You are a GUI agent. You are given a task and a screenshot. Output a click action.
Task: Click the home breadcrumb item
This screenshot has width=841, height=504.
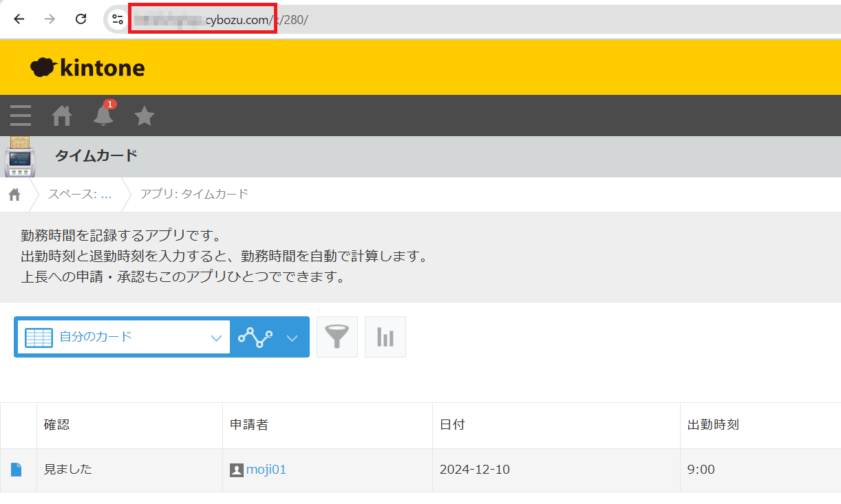[x=14, y=195]
